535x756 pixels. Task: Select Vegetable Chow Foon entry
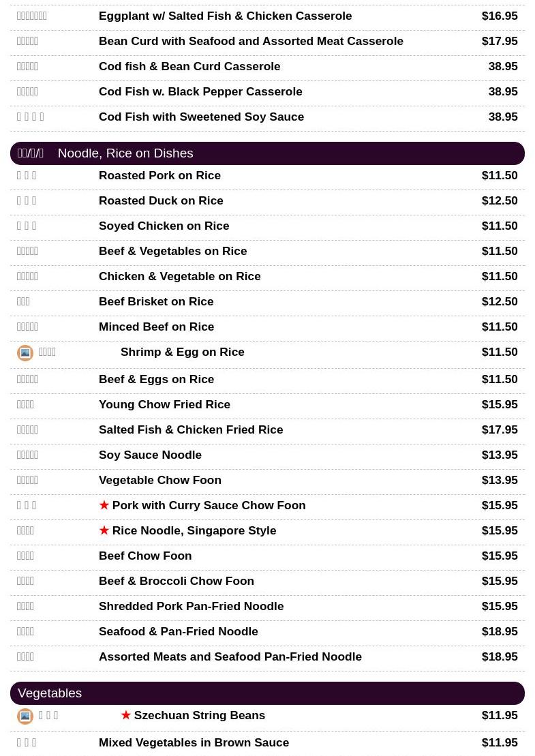click(x=267, y=480)
